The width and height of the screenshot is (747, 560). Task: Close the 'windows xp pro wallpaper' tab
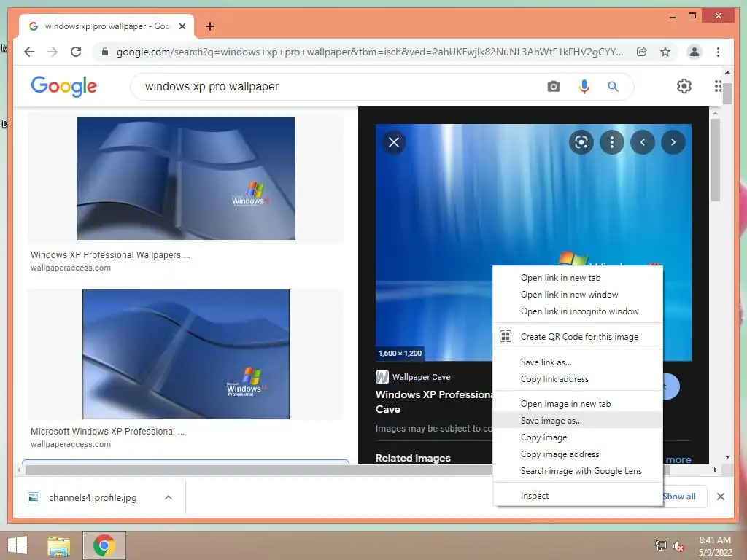(182, 26)
